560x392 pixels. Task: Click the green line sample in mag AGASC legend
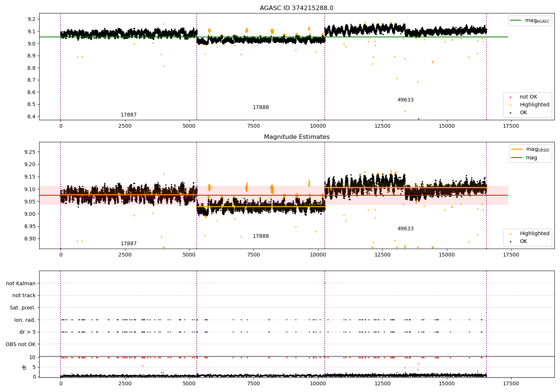(x=516, y=21)
